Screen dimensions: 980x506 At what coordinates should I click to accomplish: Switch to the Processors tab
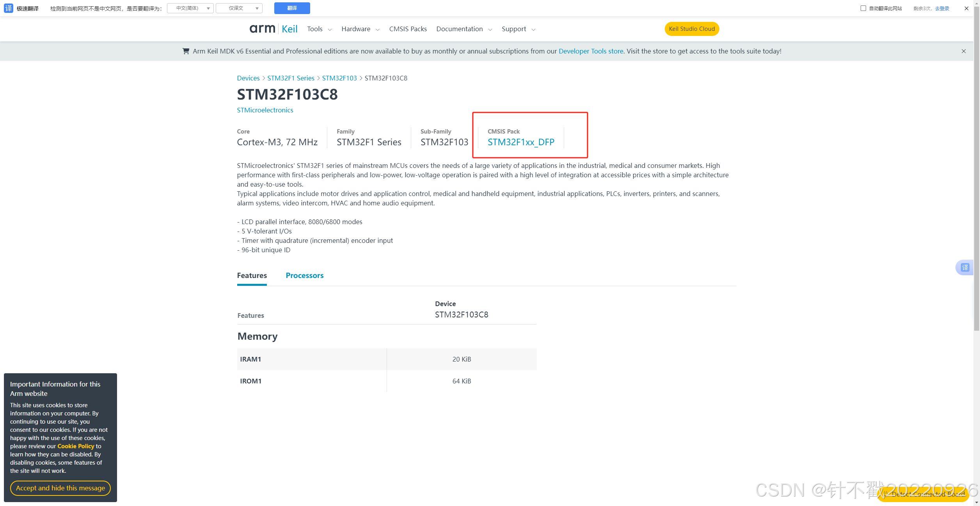pos(305,276)
